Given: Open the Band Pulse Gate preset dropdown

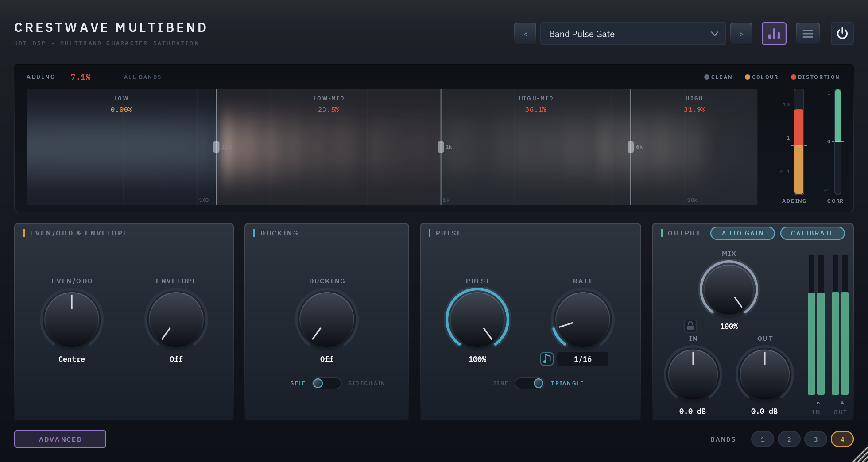Looking at the screenshot, I should (x=633, y=34).
